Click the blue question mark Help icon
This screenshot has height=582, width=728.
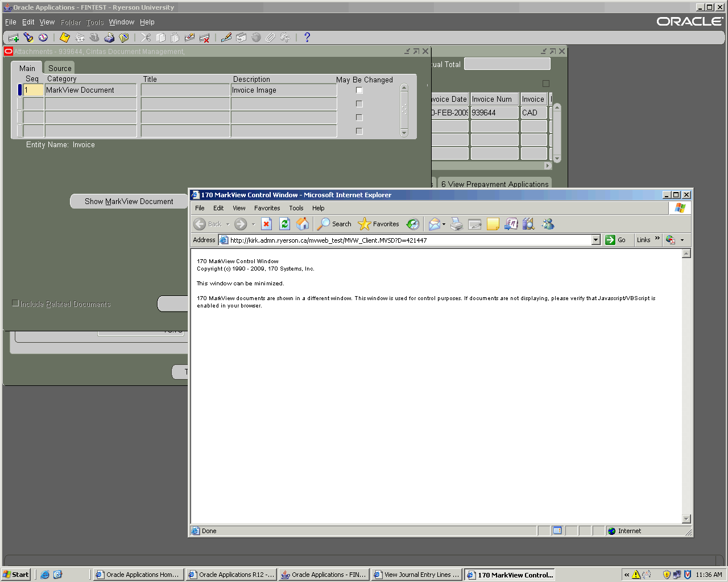[307, 38]
